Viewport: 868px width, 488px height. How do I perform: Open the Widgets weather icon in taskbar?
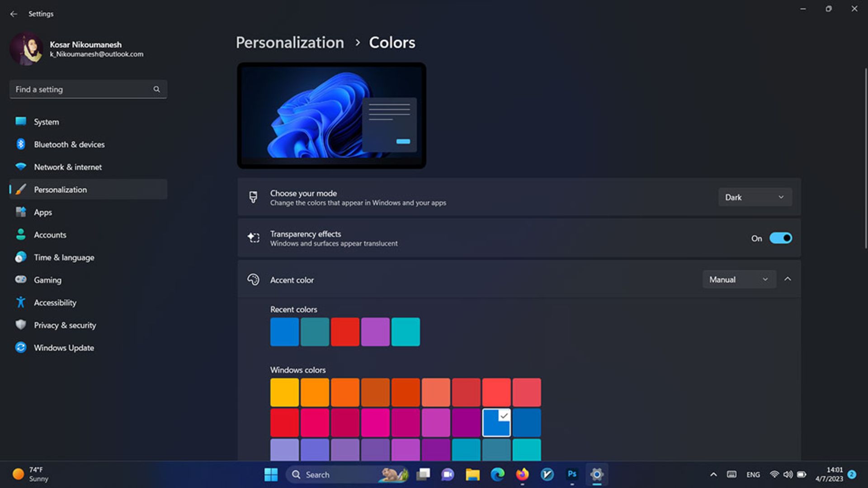point(18,474)
